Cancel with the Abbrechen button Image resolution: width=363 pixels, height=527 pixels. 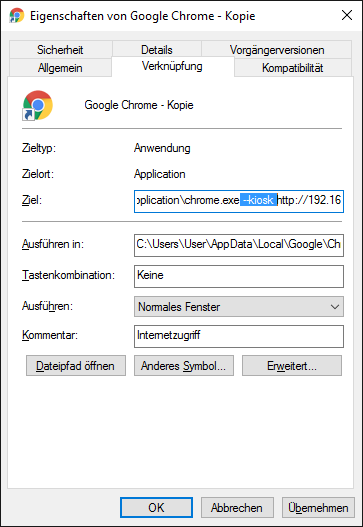[237, 507]
